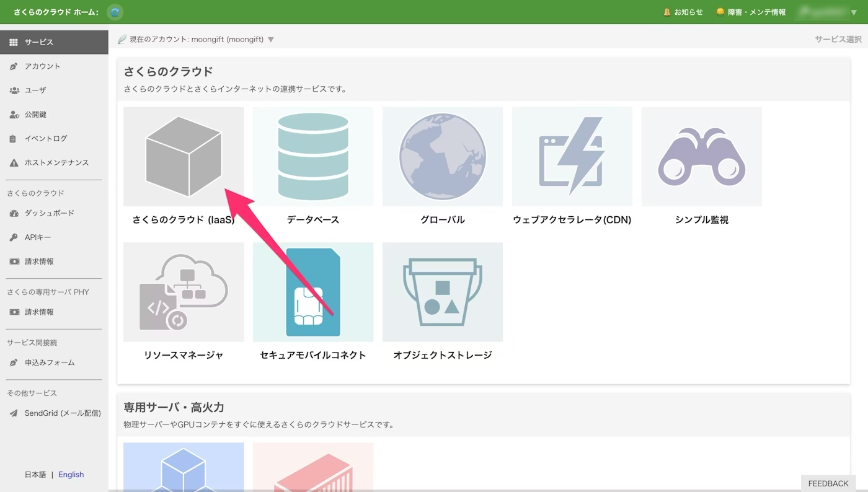The height and width of the screenshot is (492, 868).
Task: Open SendGrid (メール配信) sidebar link
Action: point(62,413)
